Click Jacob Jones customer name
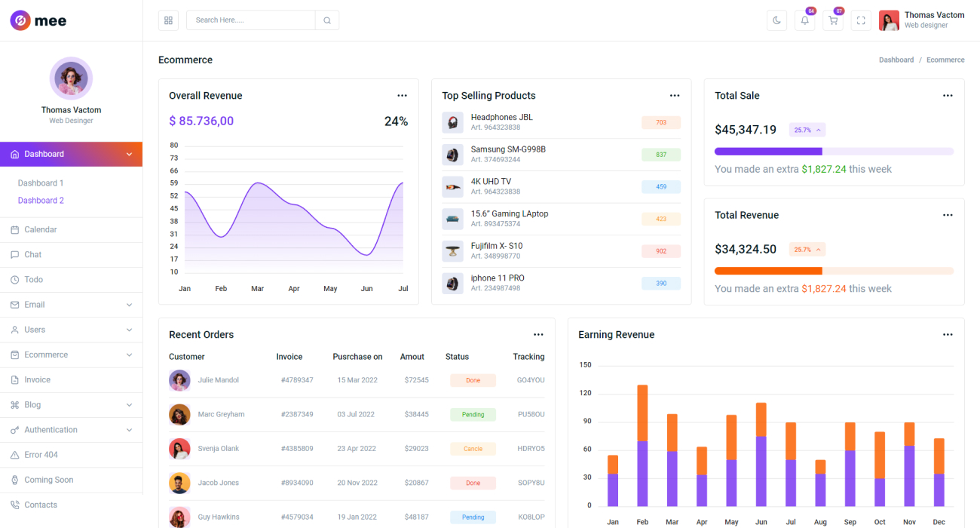Viewport: 980px width, 528px height. coord(218,483)
